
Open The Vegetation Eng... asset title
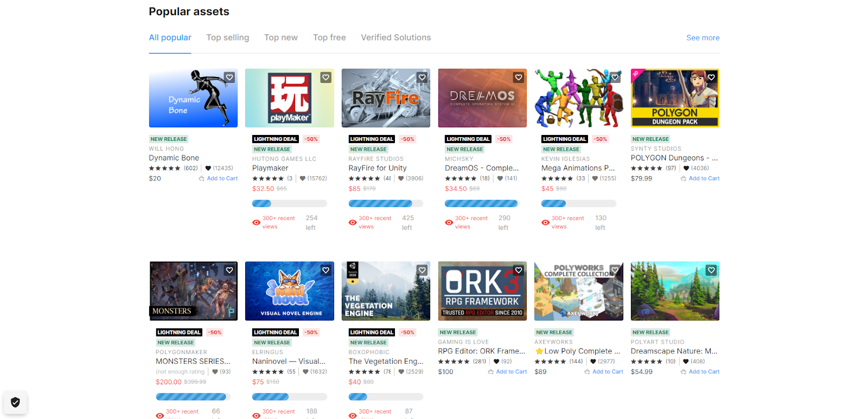coord(386,361)
